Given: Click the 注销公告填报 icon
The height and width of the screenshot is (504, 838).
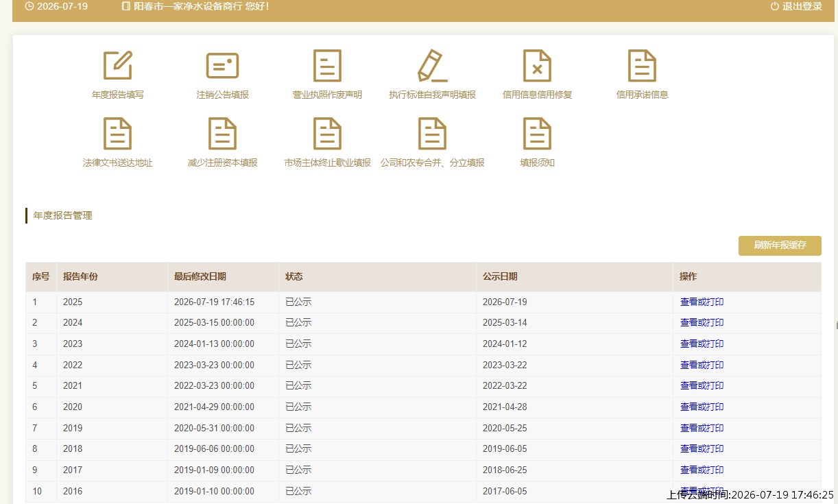Looking at the screenshot, I should point(222,66).
